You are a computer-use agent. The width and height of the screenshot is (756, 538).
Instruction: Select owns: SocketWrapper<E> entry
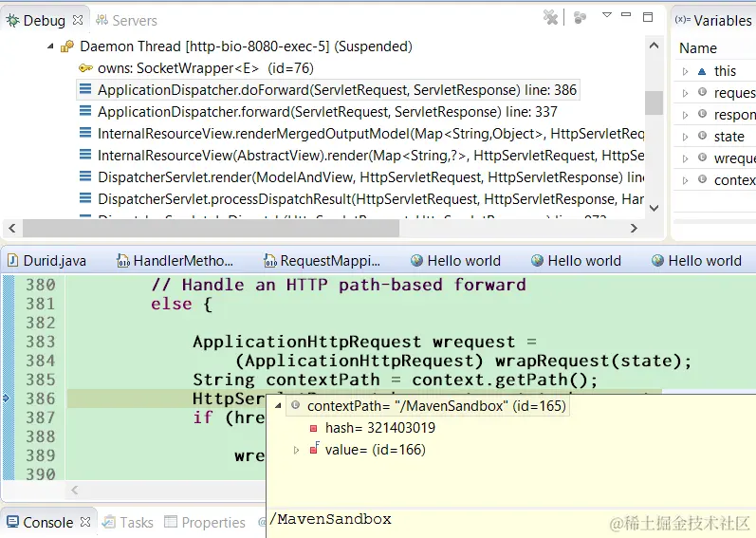[x=206, y=68]
